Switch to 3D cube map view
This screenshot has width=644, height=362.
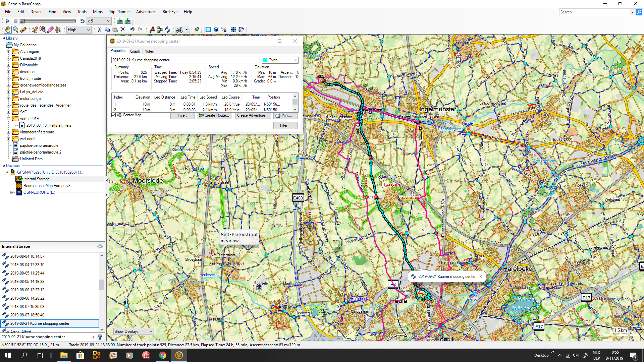pos(216,29)
